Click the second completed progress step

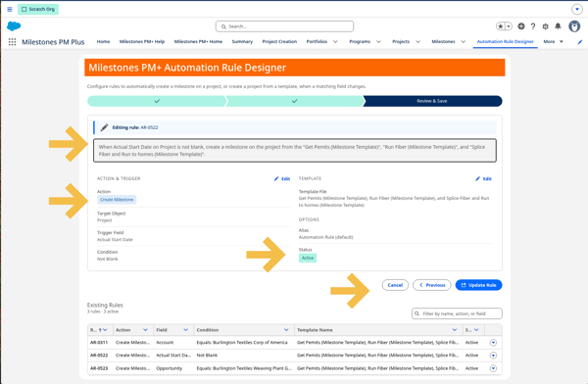(295, 101)
